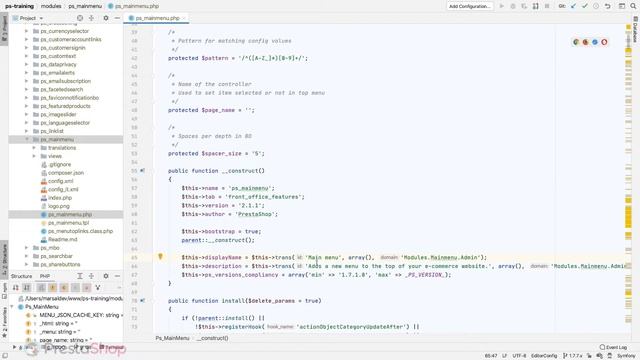Toggle the third Structure filter button
The height and width of the screenshot is (360, 640).
[41, 288]
